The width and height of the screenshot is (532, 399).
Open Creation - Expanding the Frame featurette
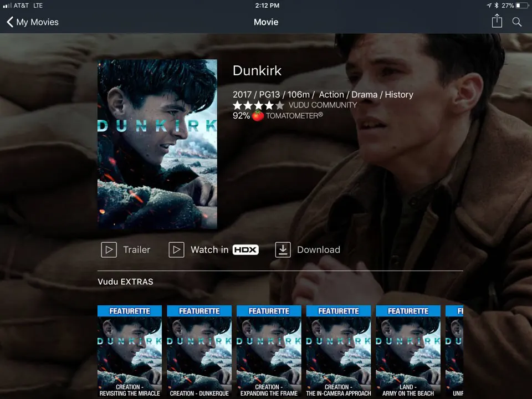pyautogui.click(x=269, y=351)
